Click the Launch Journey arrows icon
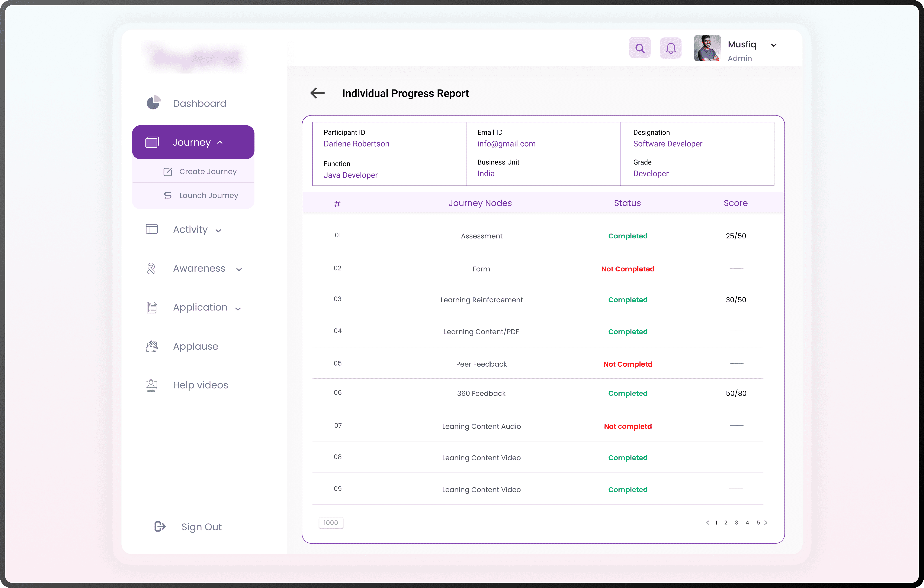 pos(168,196)
